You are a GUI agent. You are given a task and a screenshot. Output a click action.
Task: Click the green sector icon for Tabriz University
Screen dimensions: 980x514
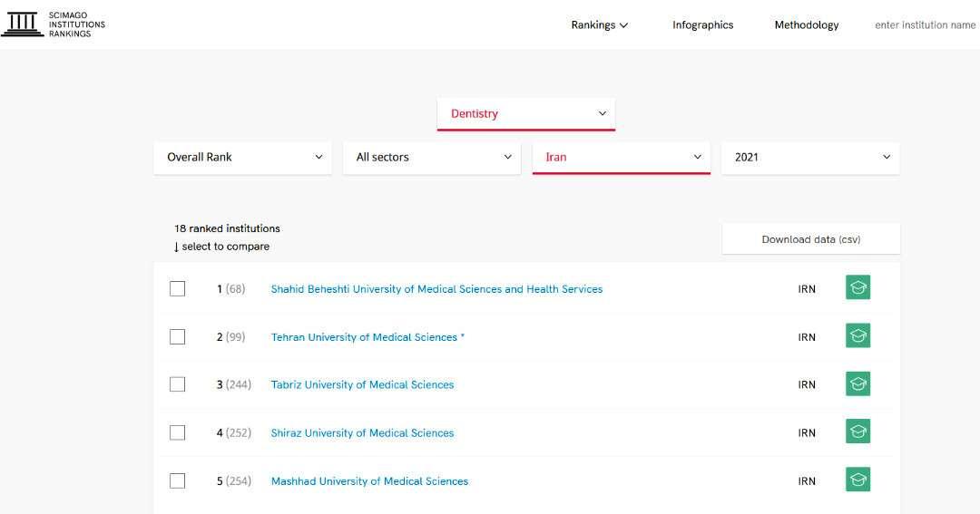click(857, 384)
